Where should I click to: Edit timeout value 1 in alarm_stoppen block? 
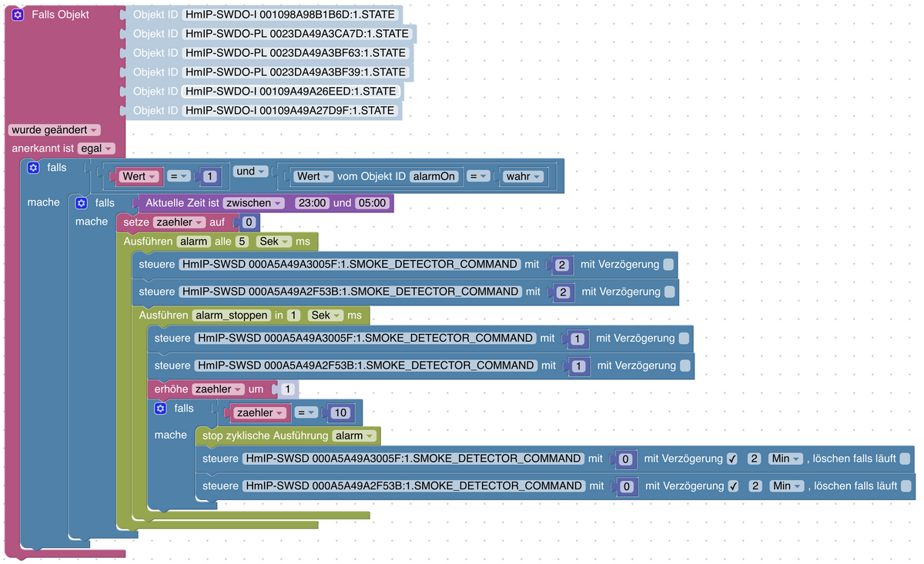click(x=293, y=315)
